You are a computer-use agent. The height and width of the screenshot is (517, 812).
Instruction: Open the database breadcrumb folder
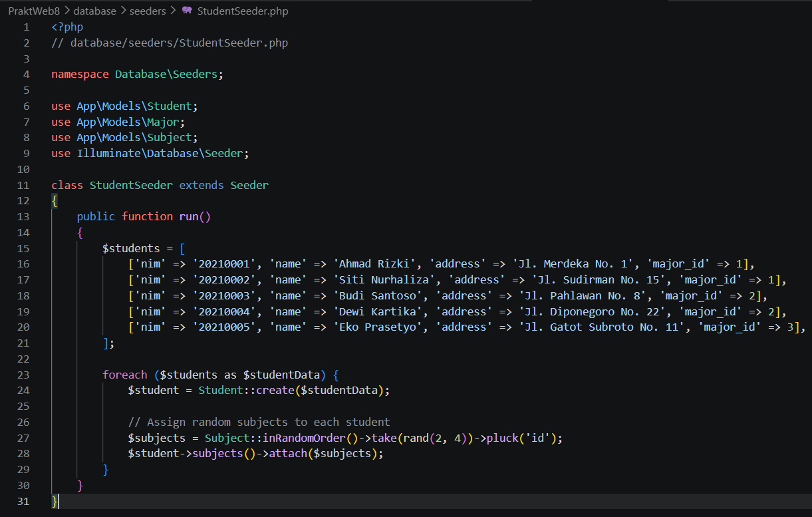tap(95, 11)
